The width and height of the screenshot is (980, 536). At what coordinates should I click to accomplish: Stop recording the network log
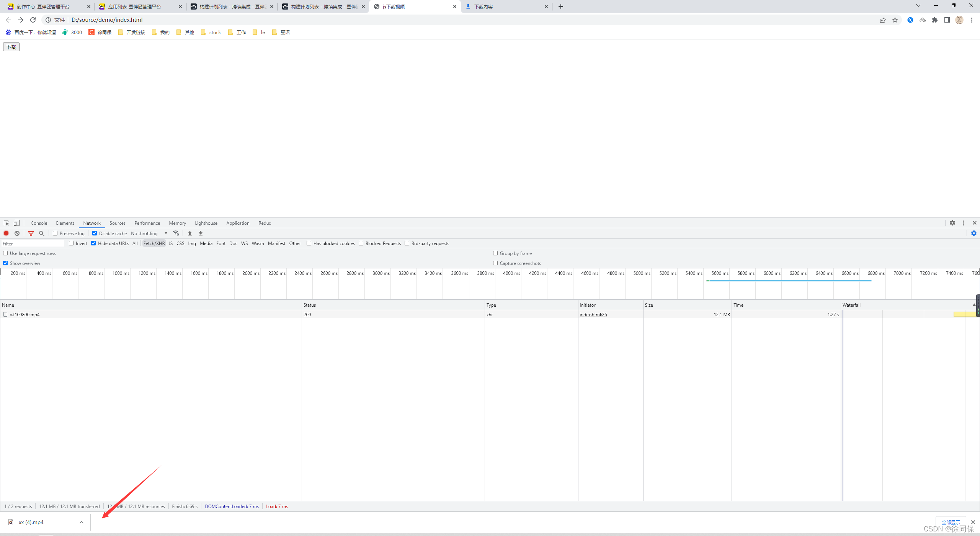pos(6,233)
